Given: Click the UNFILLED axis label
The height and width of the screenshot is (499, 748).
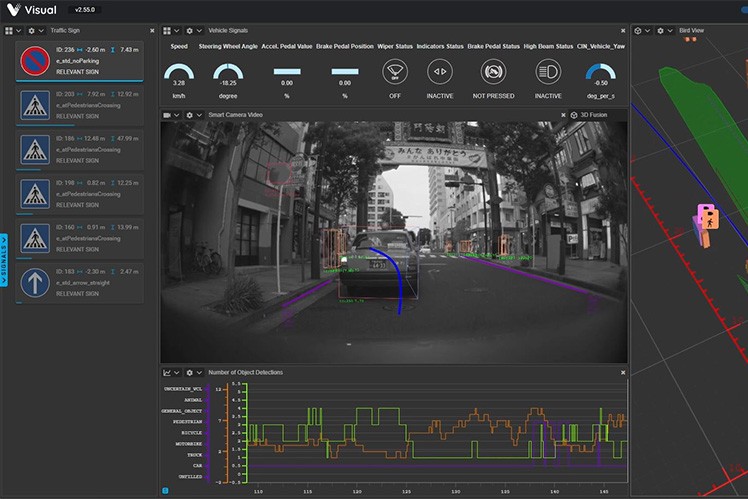Looking at the screenshot, I should pos(190,477).
